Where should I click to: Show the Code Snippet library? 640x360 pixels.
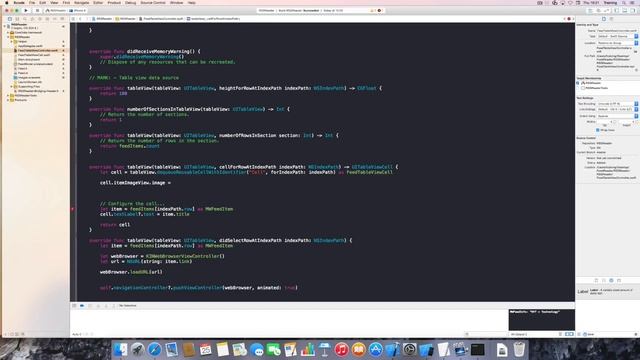tap(604, 280)
